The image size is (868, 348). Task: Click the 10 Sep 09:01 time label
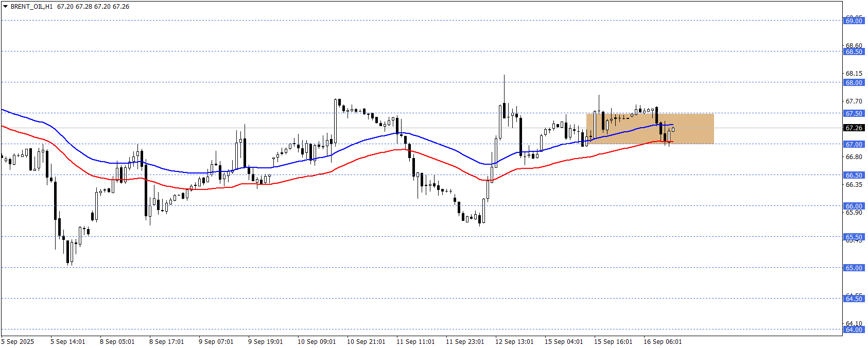317,342
